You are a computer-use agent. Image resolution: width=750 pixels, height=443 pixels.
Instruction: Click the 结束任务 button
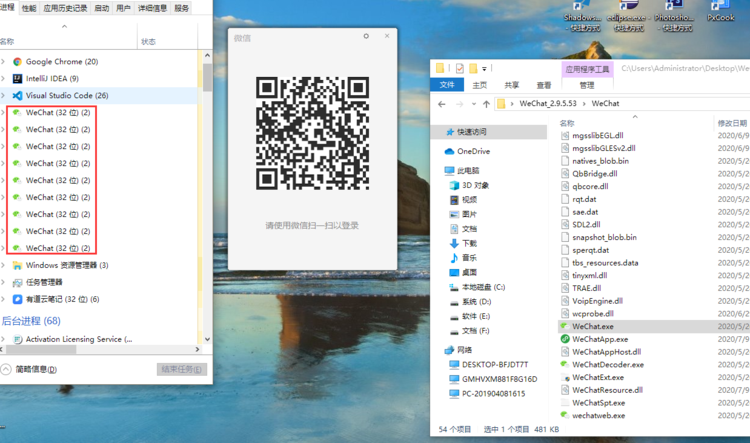(182, 369)
